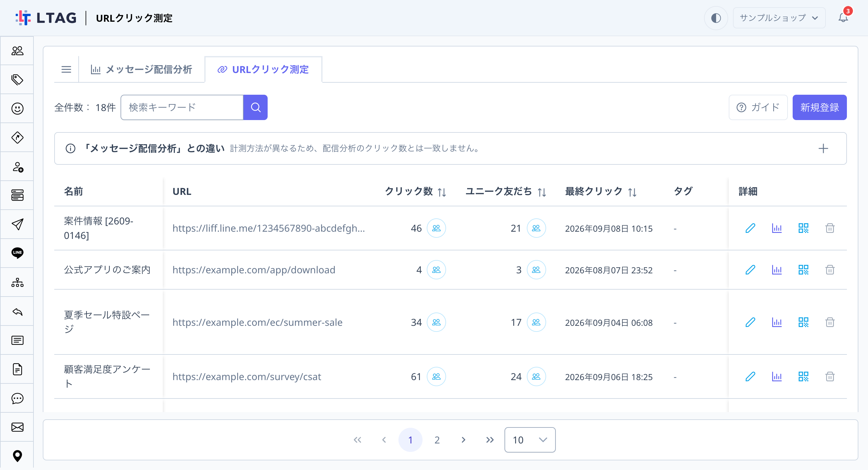Go to the next page arrow
Screen dimensions: 868x470
coord(463,440)
